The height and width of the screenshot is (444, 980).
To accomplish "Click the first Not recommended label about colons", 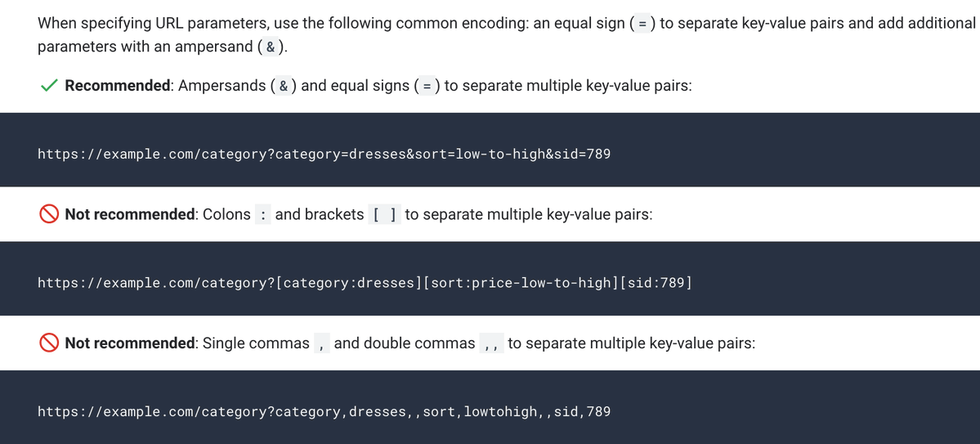I will tap(130, 214).
